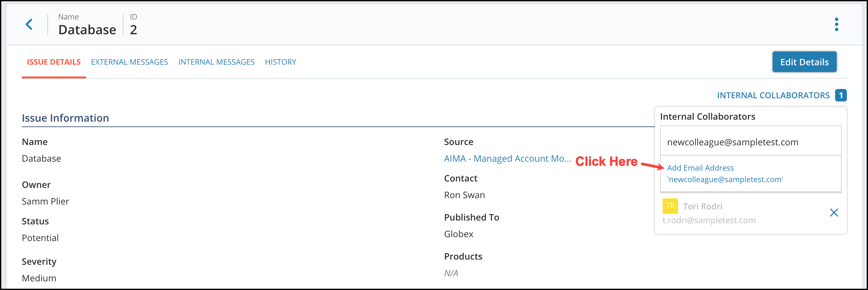
Task: Click the Severity value Medium
Action: 39,278
